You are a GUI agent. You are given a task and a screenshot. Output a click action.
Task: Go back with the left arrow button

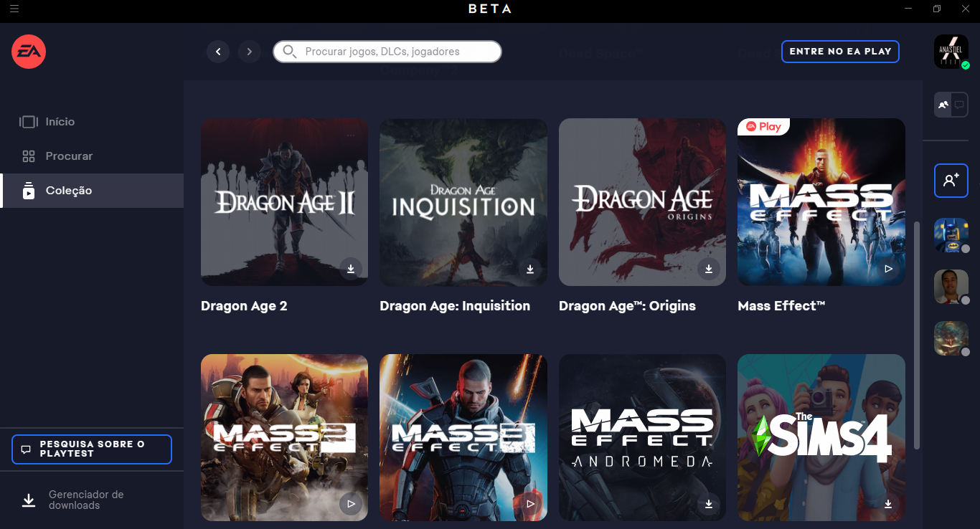pos(218,52)
